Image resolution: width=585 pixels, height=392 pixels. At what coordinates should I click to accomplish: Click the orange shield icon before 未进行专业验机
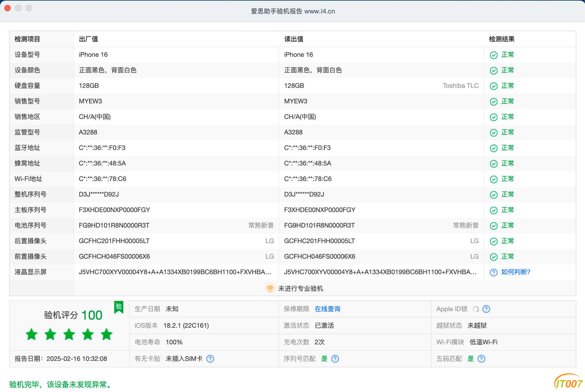coord(270,288)
